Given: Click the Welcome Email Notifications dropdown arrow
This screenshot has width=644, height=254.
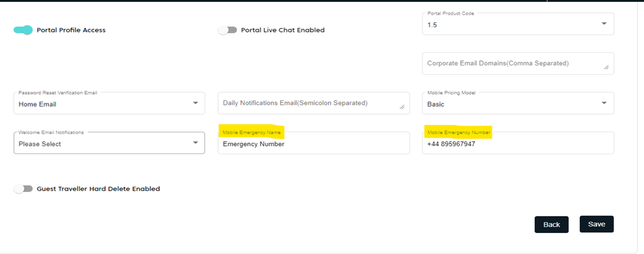Looking at the screenshot, I should point(195,143).
